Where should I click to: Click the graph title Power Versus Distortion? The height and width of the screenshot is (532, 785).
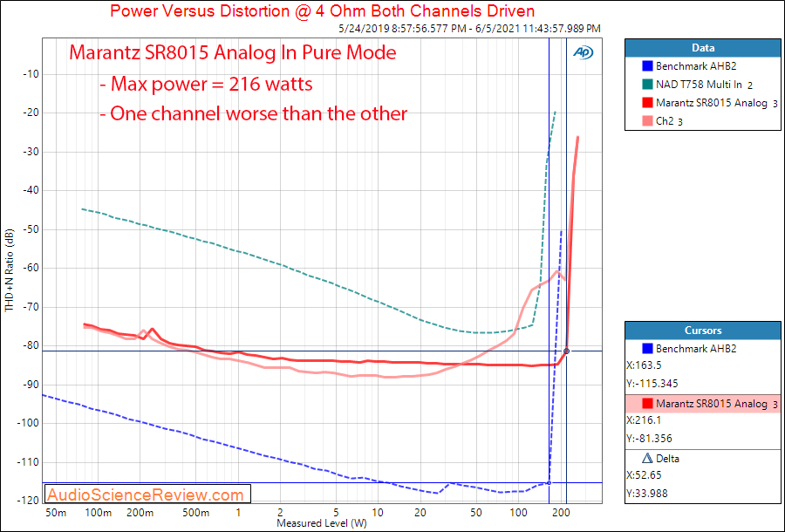pyautogui.click(x=322, y=10)
